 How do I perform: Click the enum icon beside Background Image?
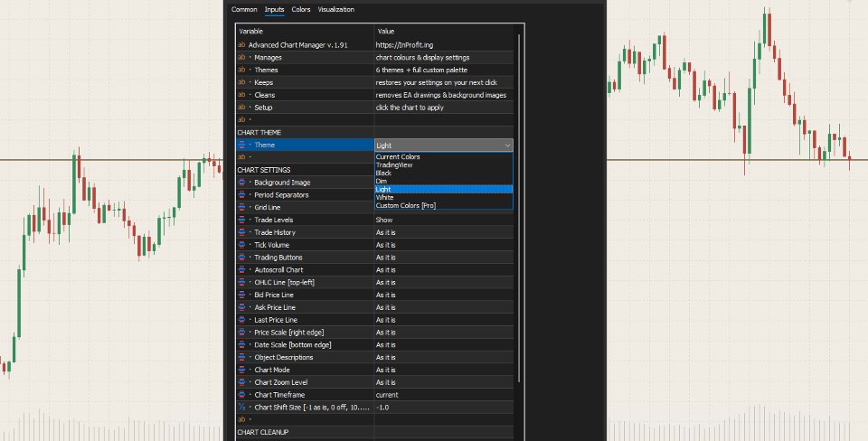click(x=241, y=183)
